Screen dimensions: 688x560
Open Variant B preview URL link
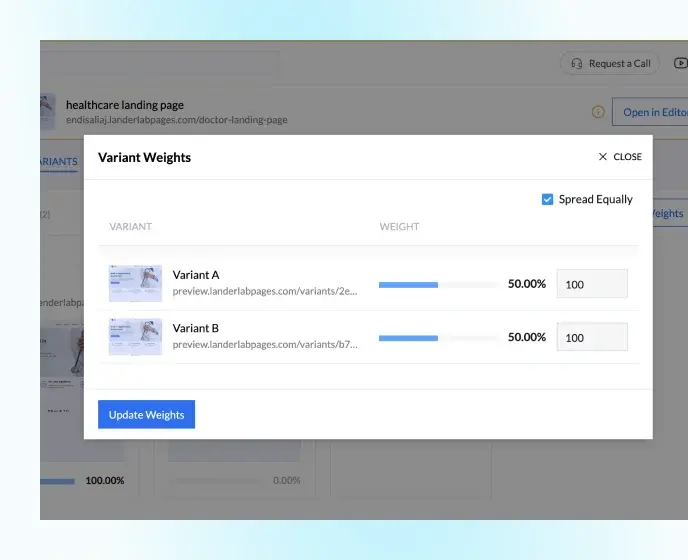(264, 344)
